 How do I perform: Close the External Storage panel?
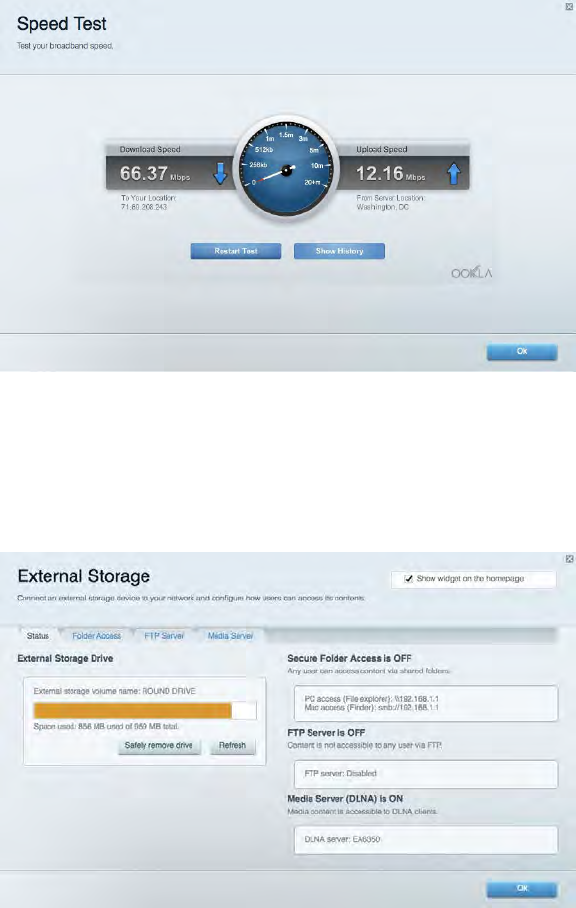569,559
